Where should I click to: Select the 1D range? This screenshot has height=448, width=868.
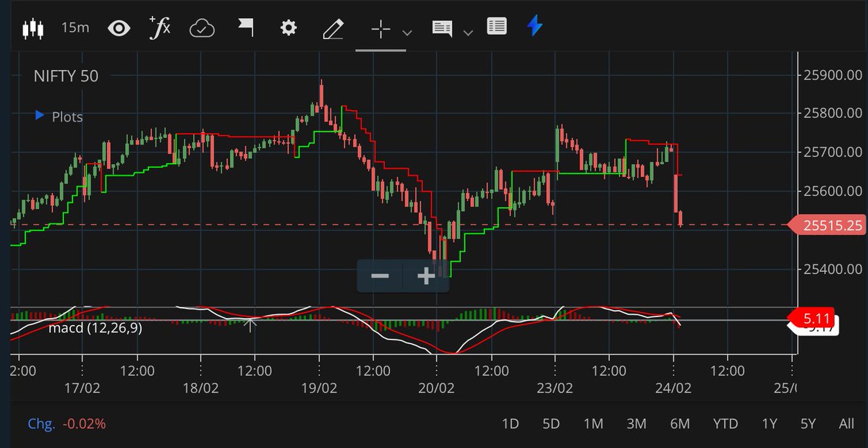pyautogui.click(x=511, y=424)
